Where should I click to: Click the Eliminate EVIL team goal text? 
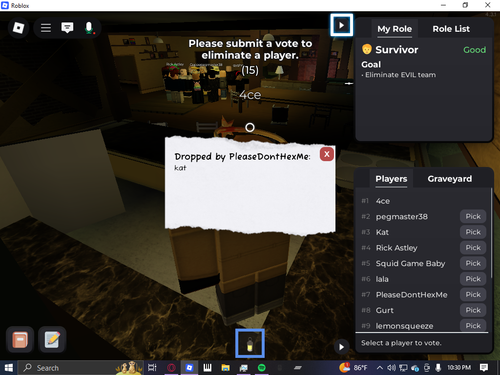(400, 75)
